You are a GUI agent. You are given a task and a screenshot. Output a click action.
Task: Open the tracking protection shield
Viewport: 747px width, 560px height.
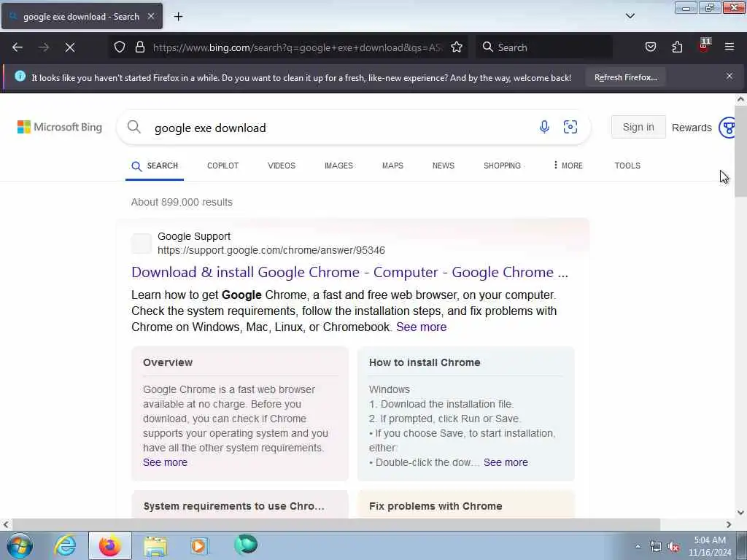click(120, 47)
